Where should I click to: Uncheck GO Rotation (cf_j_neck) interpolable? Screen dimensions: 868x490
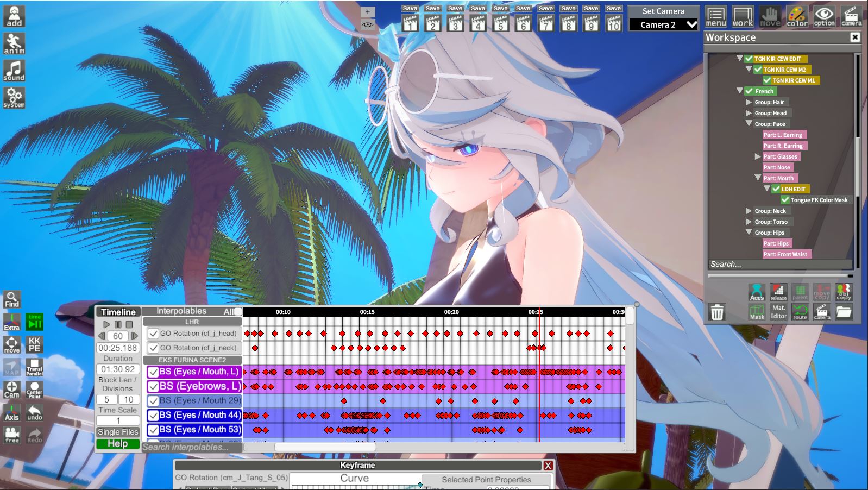[154, 348]
